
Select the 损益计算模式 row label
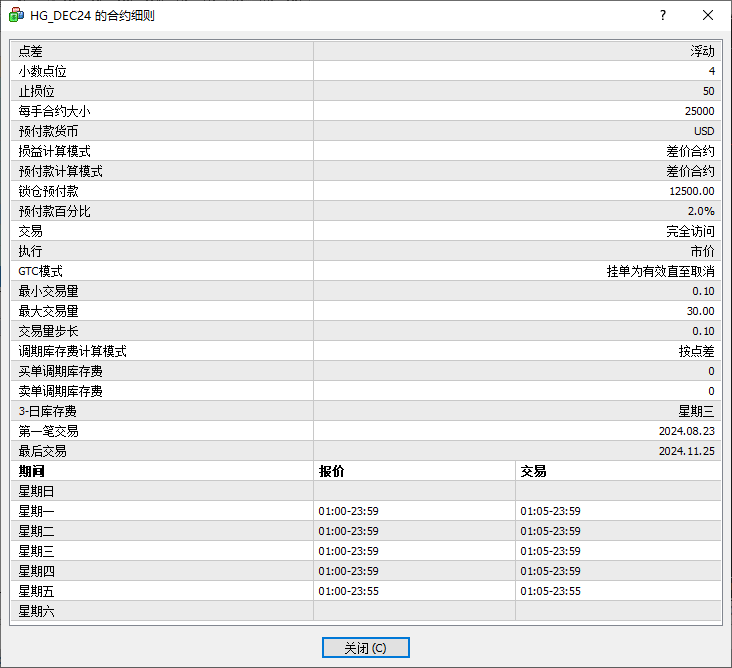click(x=55, y=151)
